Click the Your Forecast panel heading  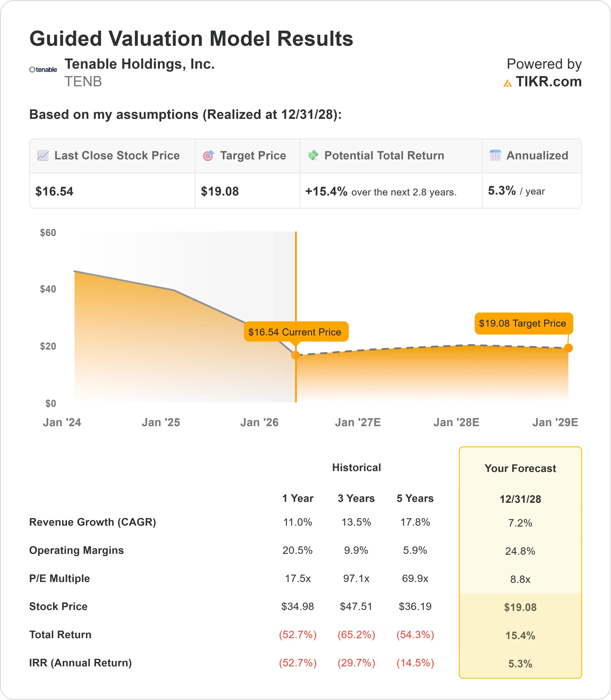coord(520,468)
